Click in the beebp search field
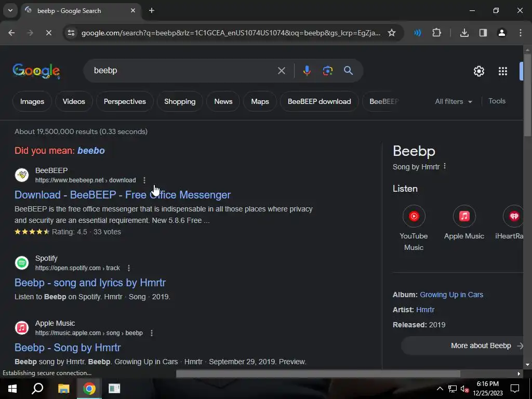Screen dimensions: 532x399 [x=183, y=71]
